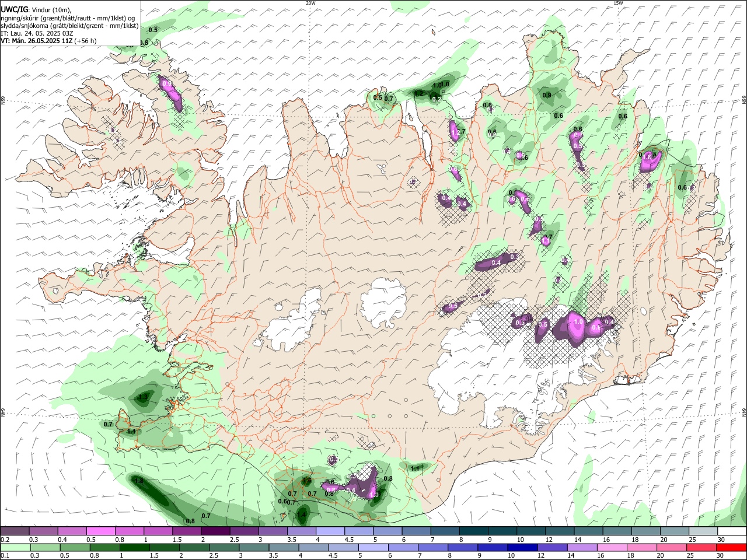Select the white swatch above 30 in the top legend row

point(731,531)
